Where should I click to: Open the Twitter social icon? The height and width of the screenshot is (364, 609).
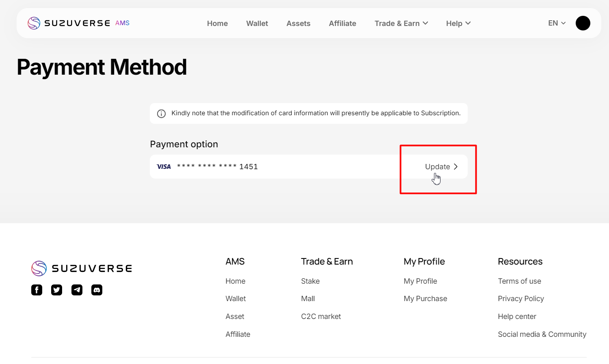(57, 290)
